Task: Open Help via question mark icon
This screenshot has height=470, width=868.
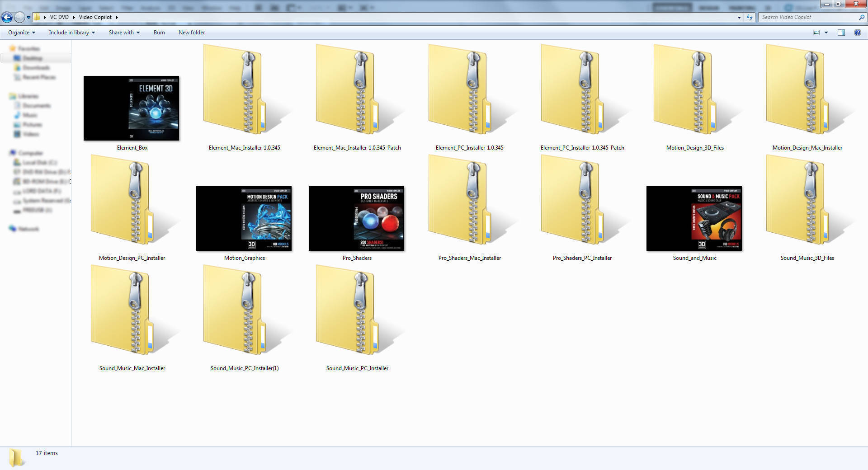Action: pyautogui.click(x=857, y=33)
